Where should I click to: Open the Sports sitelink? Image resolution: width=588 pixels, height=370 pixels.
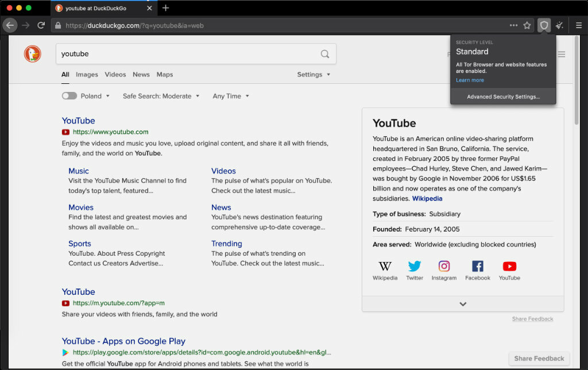coord(79,244)
